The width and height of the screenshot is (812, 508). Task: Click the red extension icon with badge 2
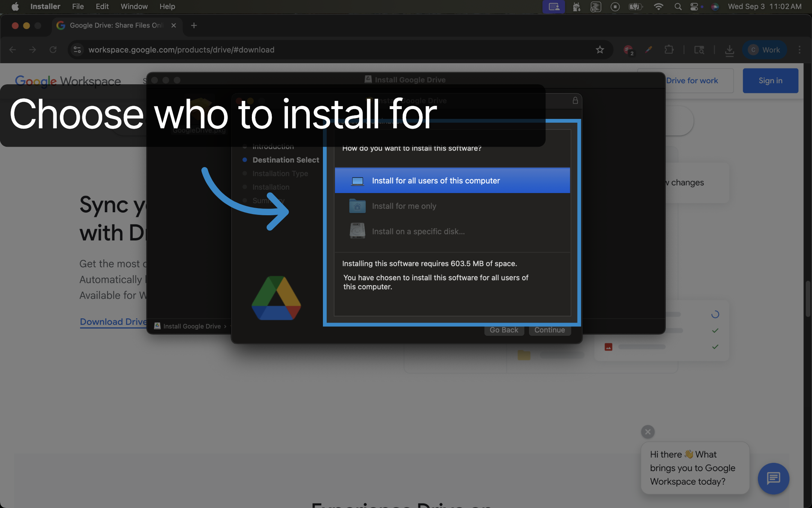629,50
